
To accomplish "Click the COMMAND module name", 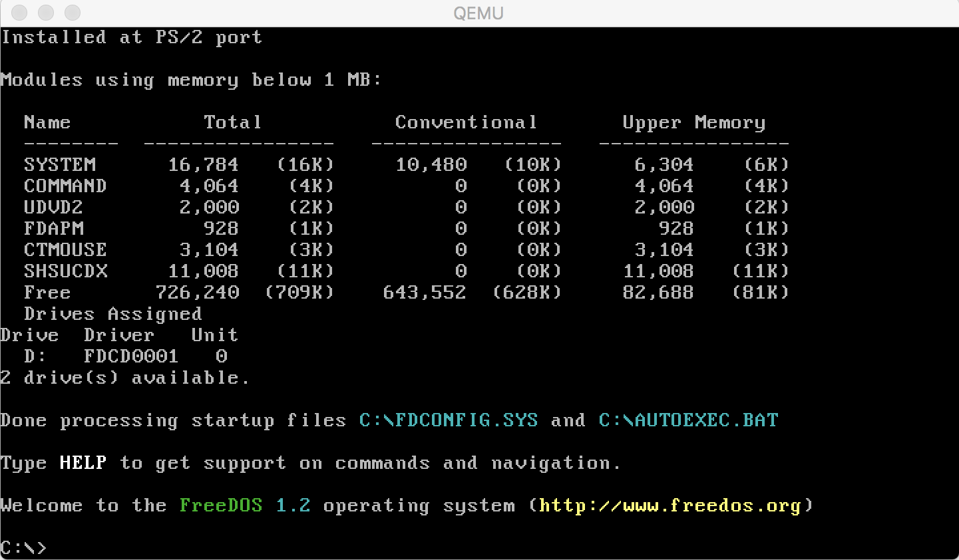I will [65, 186].
